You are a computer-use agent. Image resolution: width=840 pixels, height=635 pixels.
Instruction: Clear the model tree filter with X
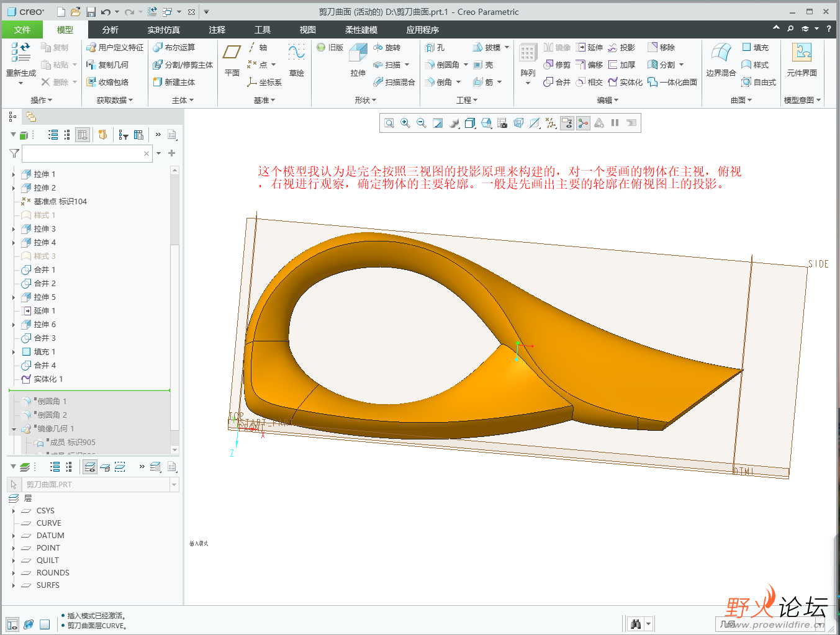[147, 153]
